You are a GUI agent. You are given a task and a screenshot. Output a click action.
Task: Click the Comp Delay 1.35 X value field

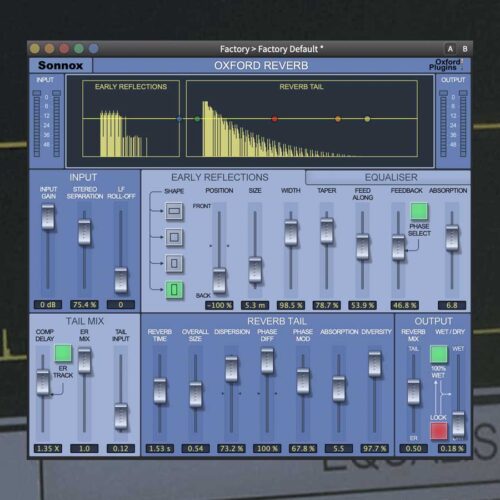point(48,449)
